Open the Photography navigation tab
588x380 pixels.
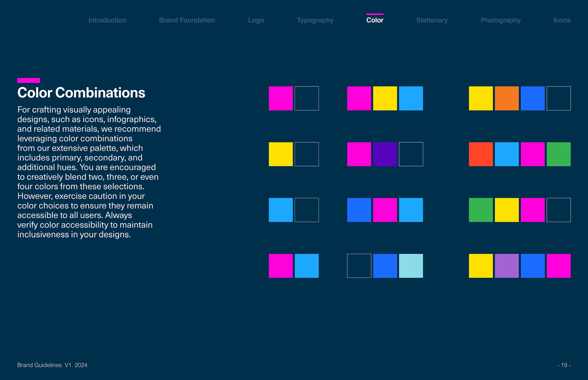pos(501,20)
